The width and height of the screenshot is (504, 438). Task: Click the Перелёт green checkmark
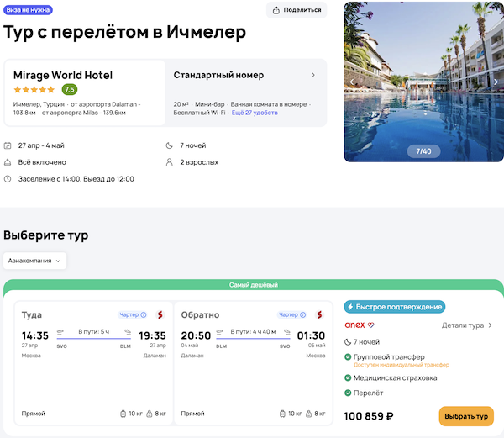click(348, 393)
